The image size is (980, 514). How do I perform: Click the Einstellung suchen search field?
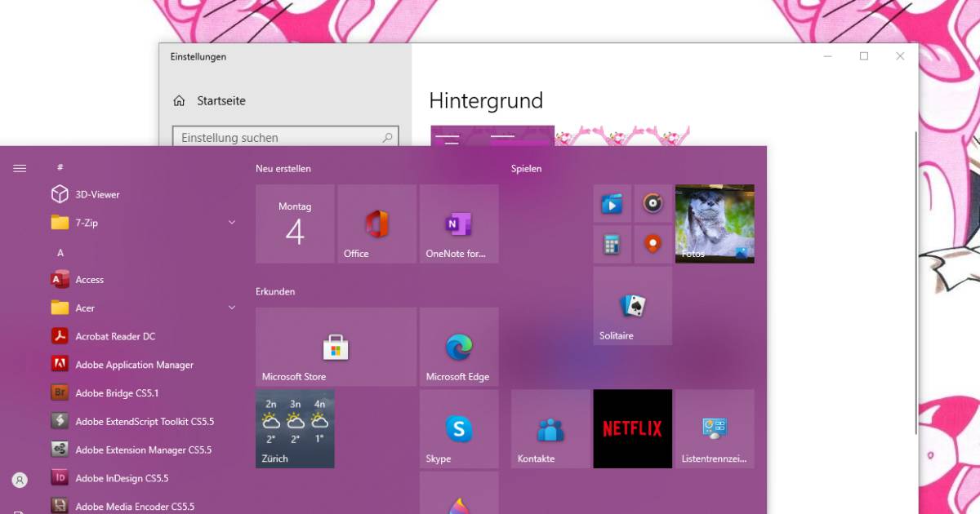pos(278,138)
